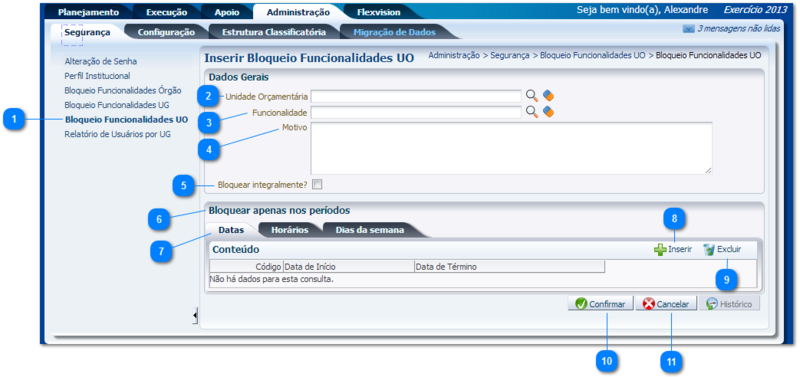Image resolution: width=800 pixels, height=377 pixels.
Task: Switch to the Dias da semana tab
Action: (x=370, y=230)
